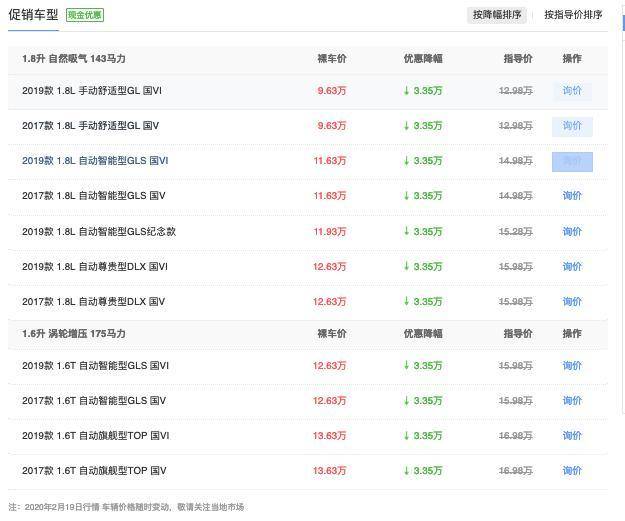Click 询价 for 2017款 1.6T 自动智能型GLS 国V

pyautogui.click(x=572, y=401)
